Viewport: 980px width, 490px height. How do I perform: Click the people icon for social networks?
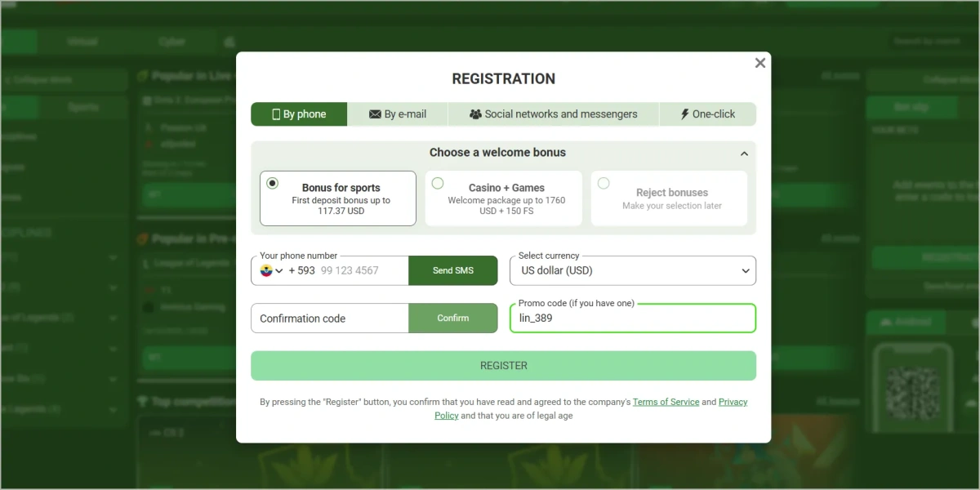(475, 114)
